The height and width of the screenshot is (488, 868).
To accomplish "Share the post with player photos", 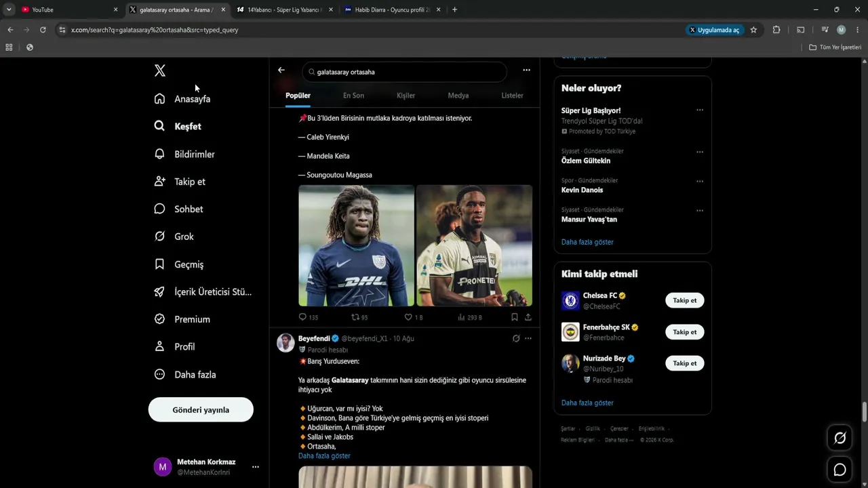I will pos(528,317).
